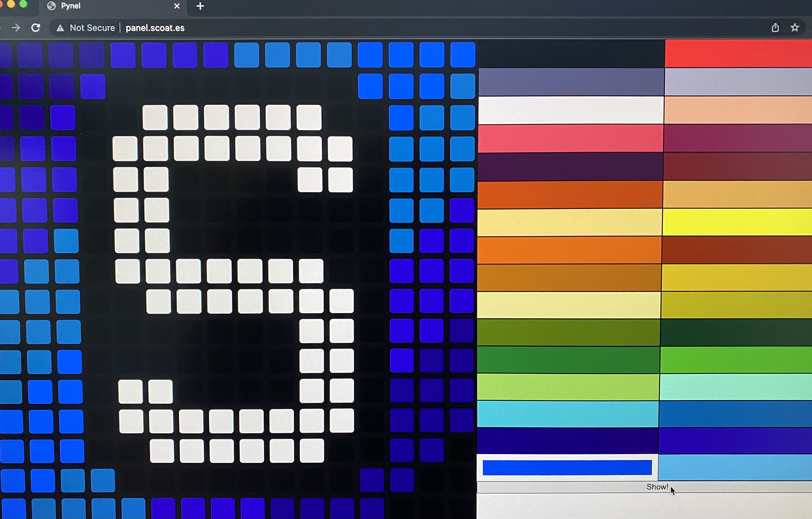Image resolution: width=812 pixels, height=519 pixels.
Task: Click the browser reload icon
Action: tap(36, 28)
